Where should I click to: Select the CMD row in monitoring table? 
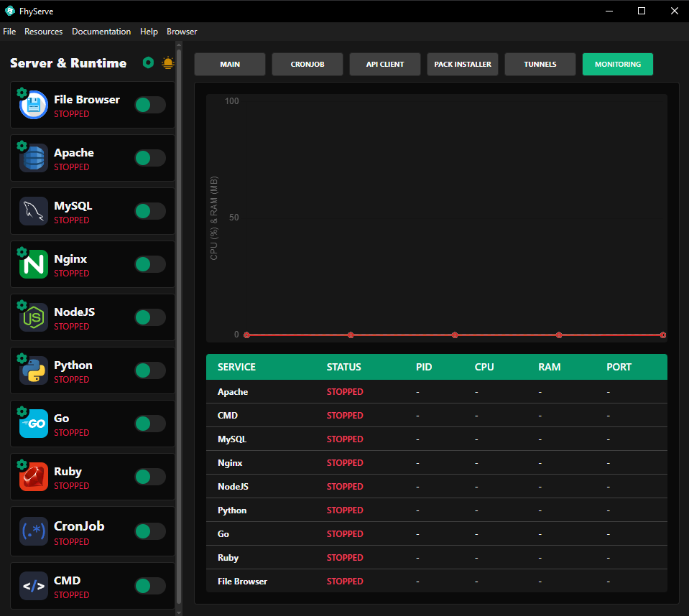437,416
